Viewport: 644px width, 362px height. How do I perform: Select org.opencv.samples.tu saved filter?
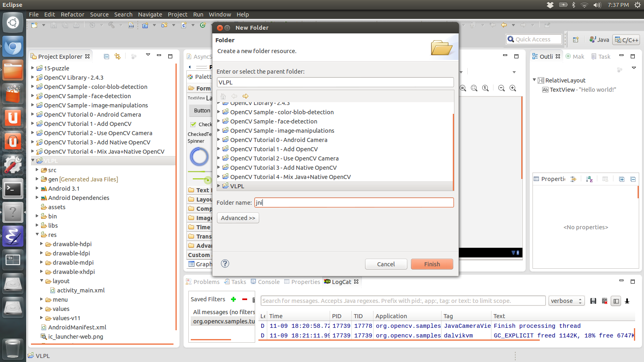(224, 321)
